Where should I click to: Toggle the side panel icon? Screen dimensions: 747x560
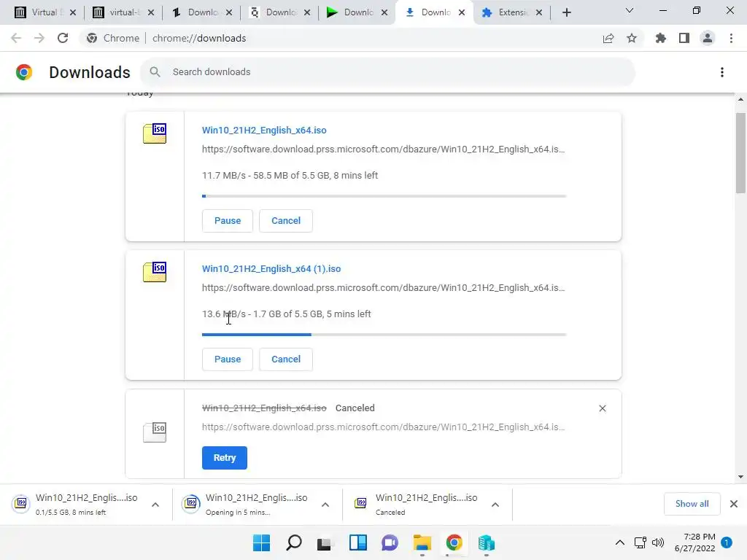pos(684,38)
